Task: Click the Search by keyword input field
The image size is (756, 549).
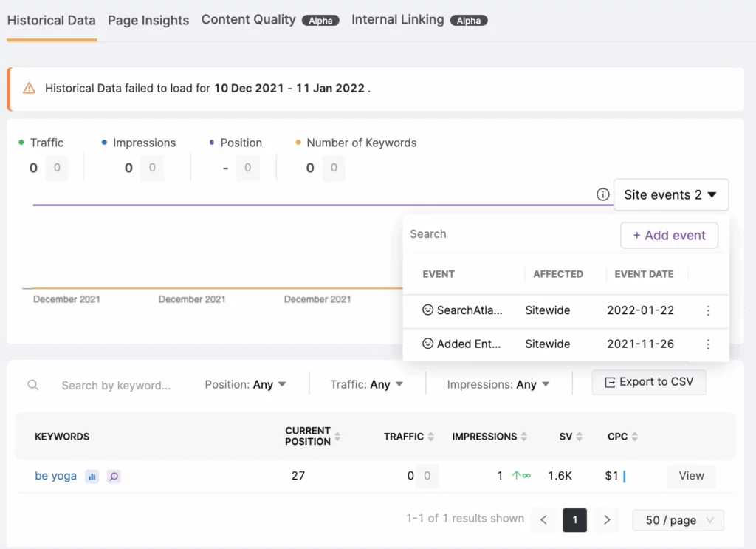Action: (116, 386)
